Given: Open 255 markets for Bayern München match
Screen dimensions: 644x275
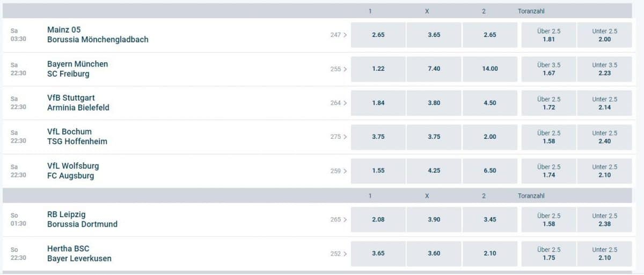Looking at the screenshot, I should (x=339, y=69).
